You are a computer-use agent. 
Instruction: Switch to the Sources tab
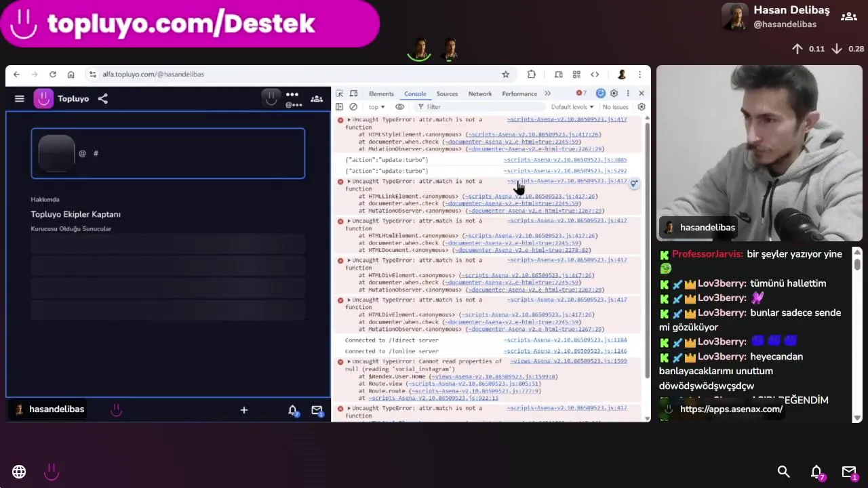coord(447,94)
